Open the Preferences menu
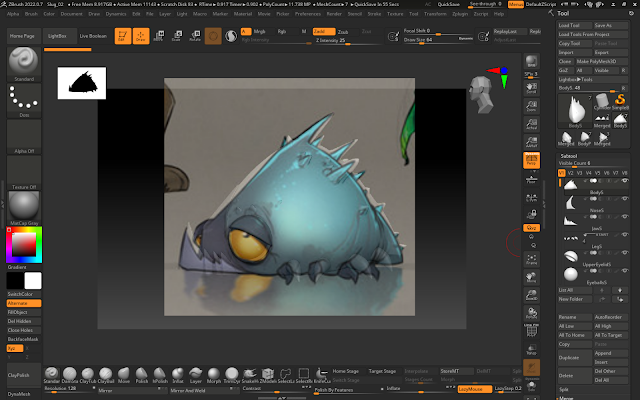640x400 pixels. tap(307, 13)
